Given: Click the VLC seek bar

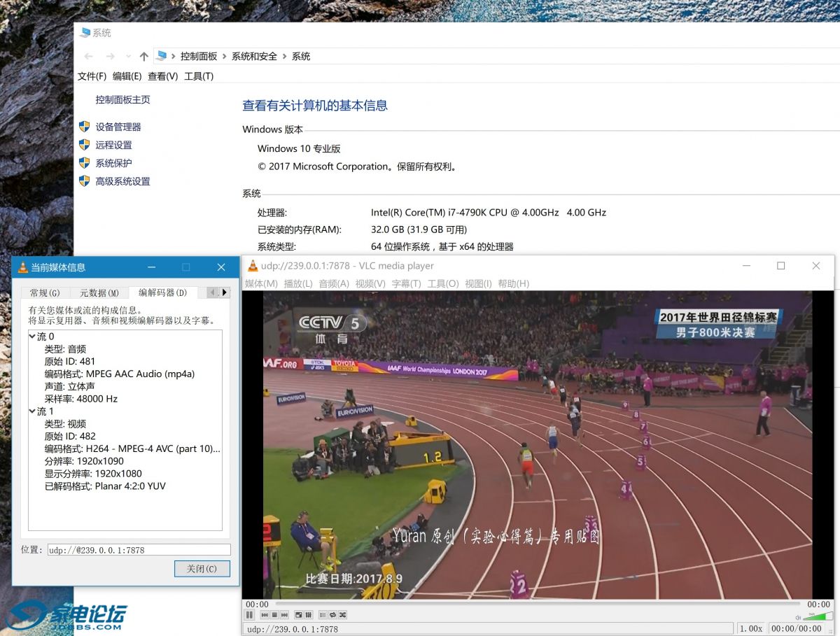Looking at the screenshot, I should (537, 604).
